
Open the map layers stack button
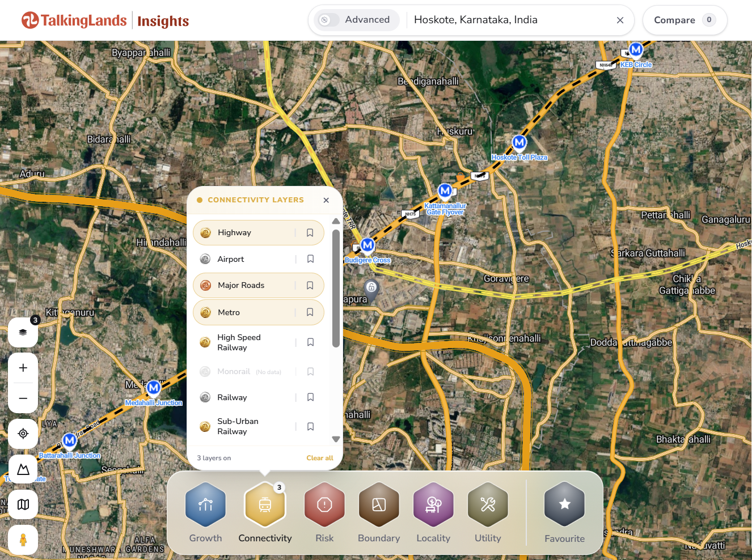23,332
